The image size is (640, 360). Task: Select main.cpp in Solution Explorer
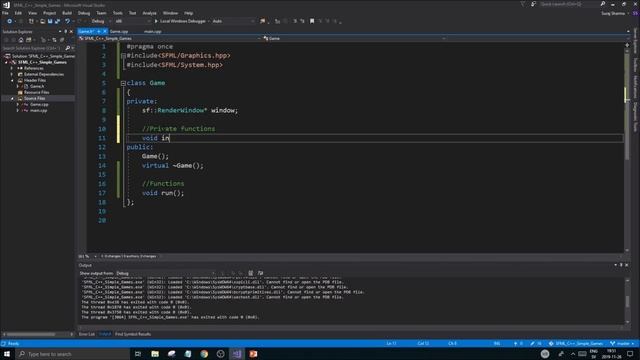click(x=38, y=111)
